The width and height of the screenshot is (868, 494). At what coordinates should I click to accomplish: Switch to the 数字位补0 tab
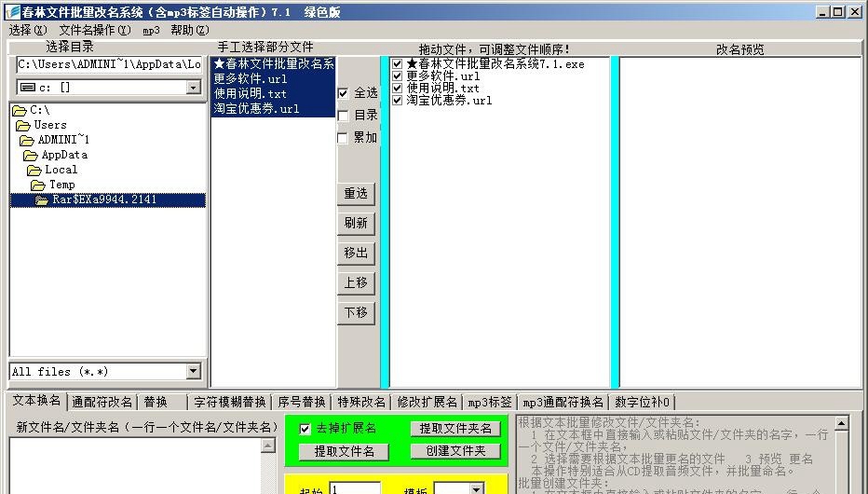[x=642, y=402]
